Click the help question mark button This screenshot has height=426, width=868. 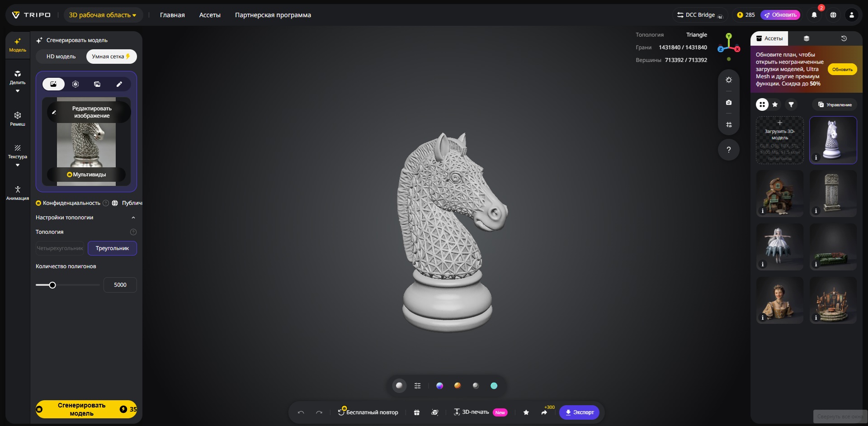[728, 150]
